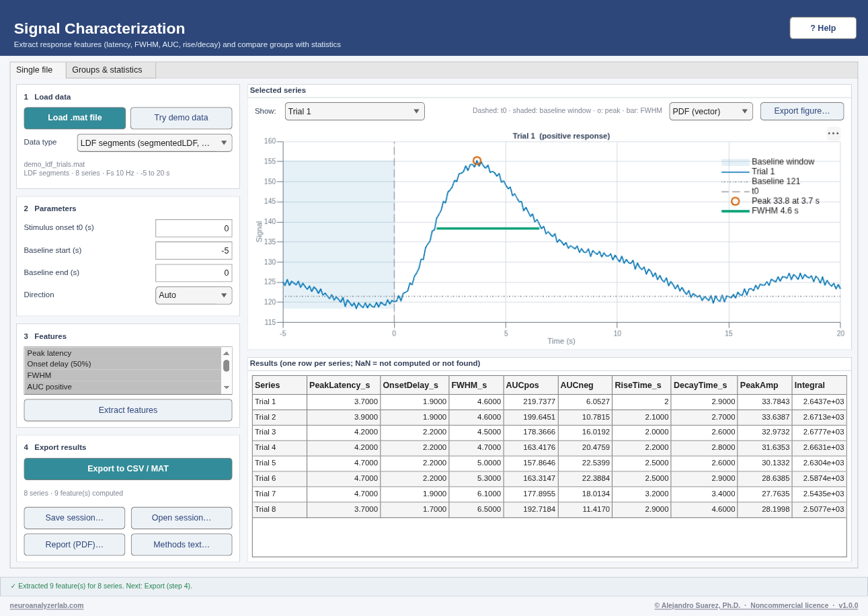Click the Integral cell 2.5077e+03
Viewport: 868px width, 616px height.
[819, 510]
